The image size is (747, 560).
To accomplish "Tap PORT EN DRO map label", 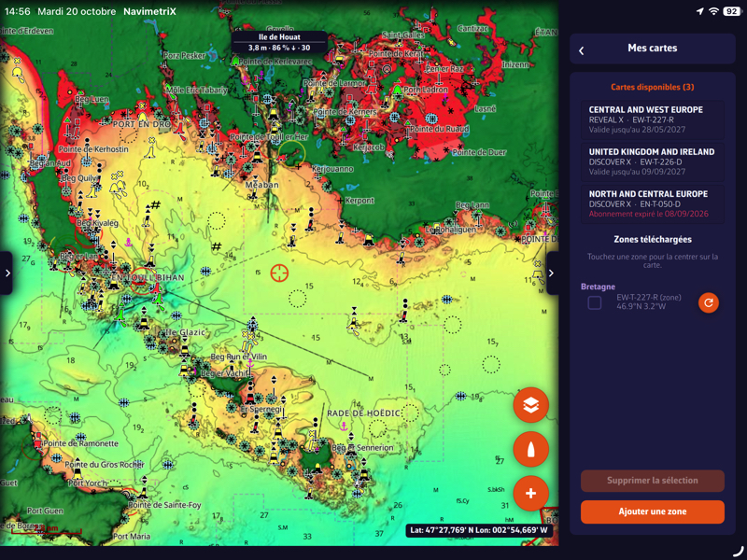I will click(142, 124).
